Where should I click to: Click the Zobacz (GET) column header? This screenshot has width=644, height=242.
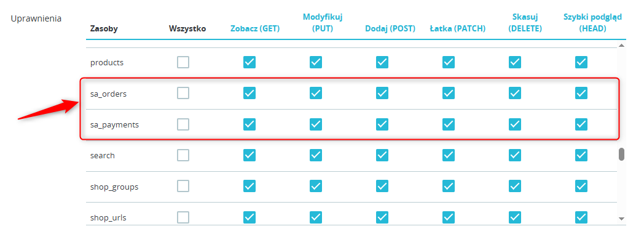coord(254,29)
